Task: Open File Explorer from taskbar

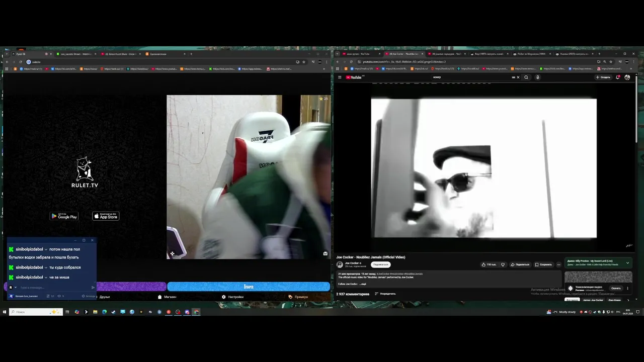Action: pyautogui.click(x=95, y=312)
